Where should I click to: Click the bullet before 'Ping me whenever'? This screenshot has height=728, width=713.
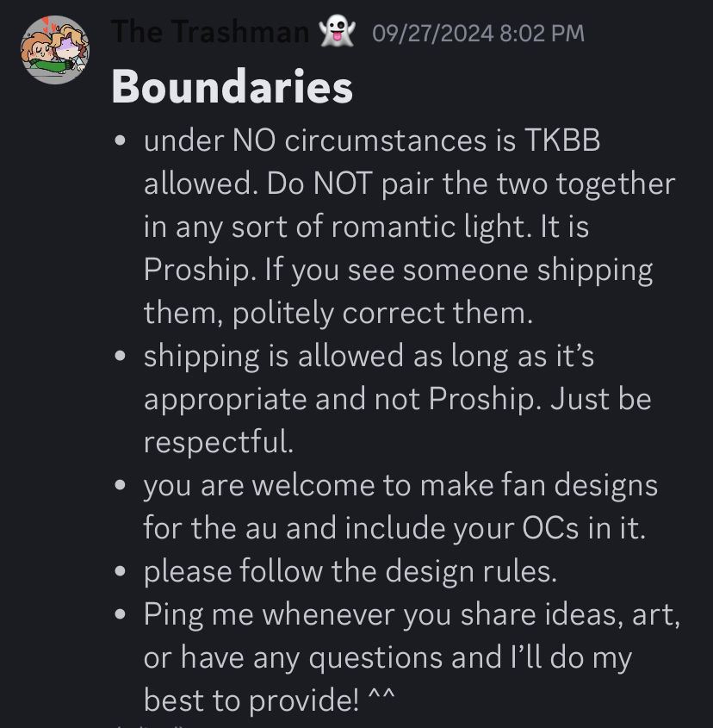point(121,614)
